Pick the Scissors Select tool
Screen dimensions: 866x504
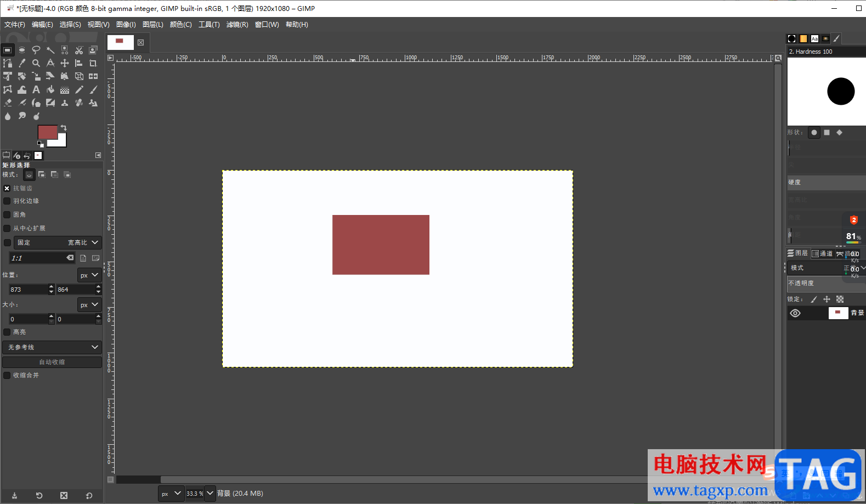(79, 50)
